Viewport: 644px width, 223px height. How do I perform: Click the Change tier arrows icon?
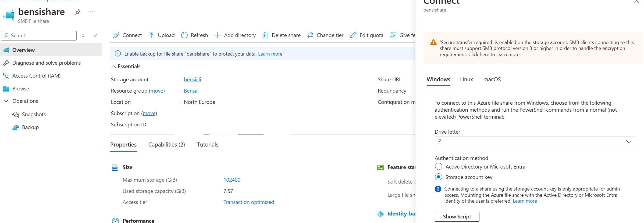pyautogui.click(x=310, y=35)
